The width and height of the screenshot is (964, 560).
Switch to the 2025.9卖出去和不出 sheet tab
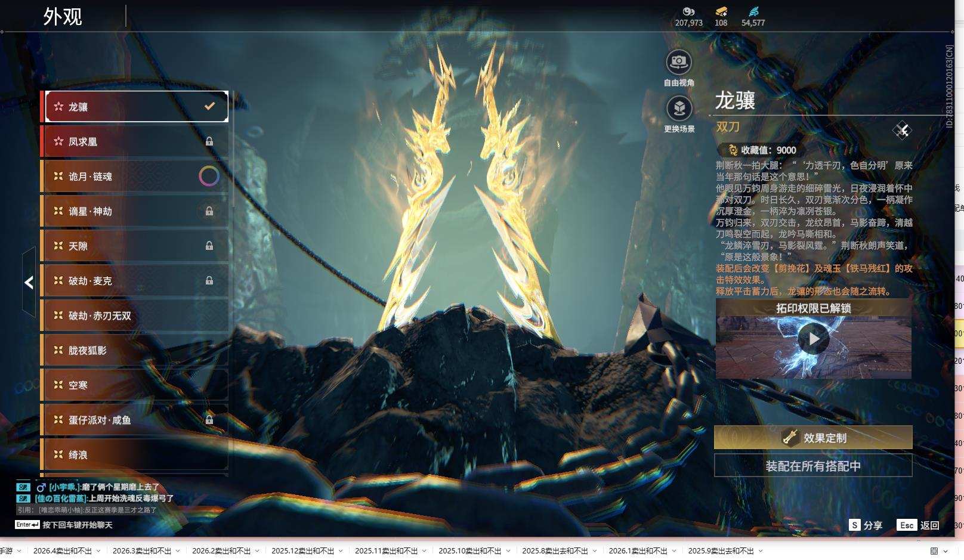(721, 551)
